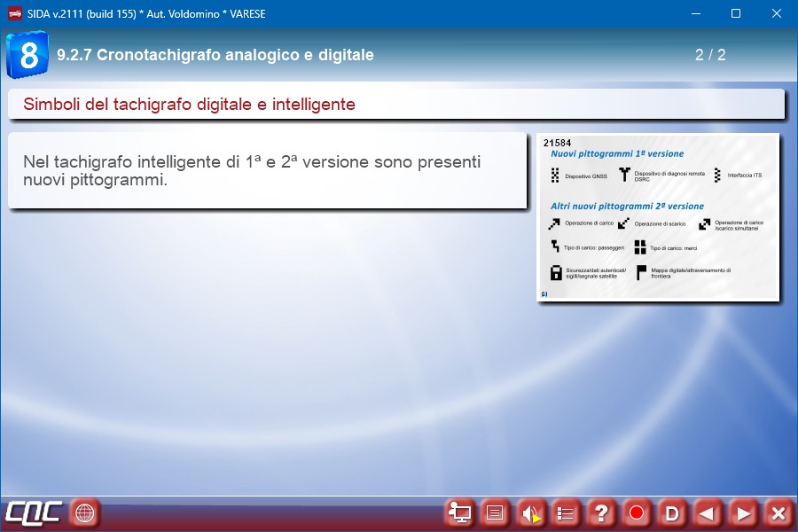Maximize the SIDA application window

point(735,13)
